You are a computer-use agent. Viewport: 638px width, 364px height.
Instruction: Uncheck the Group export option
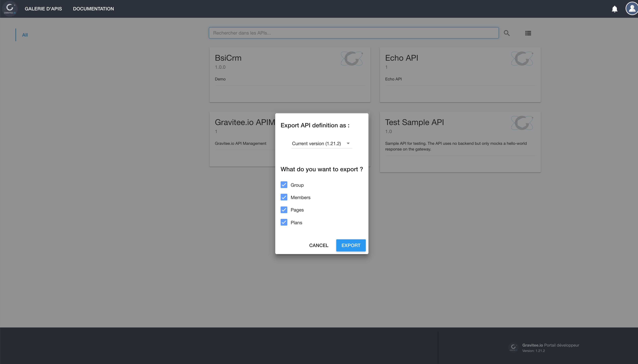pos(284,185)
